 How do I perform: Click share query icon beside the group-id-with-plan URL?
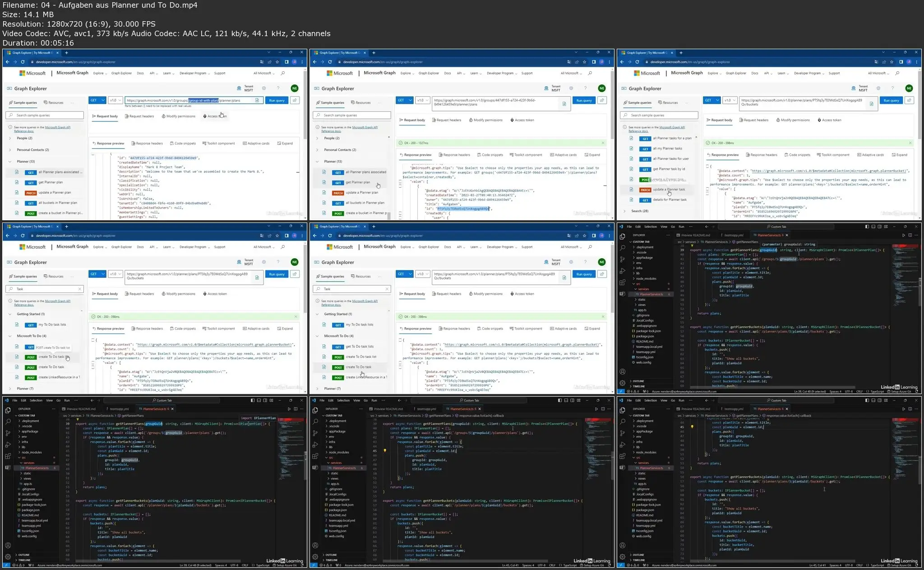pyautogui.click(x=295, y=100)
